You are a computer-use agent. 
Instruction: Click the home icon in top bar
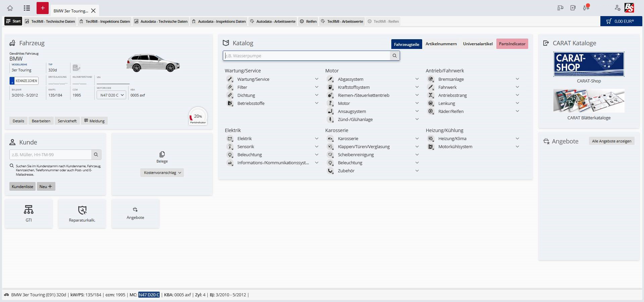click(10, 8)
